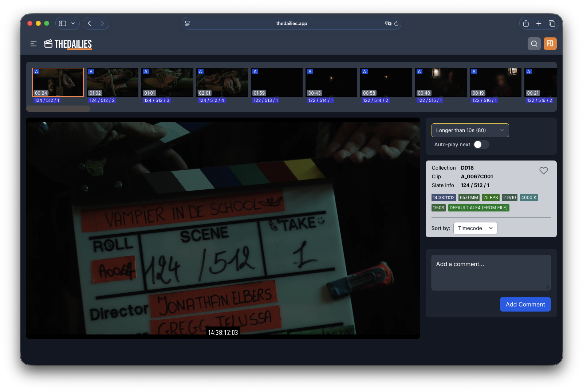Open Safari sidebar options chevron
The height and width of the screenshot is (392, 583).
(73, 23)
